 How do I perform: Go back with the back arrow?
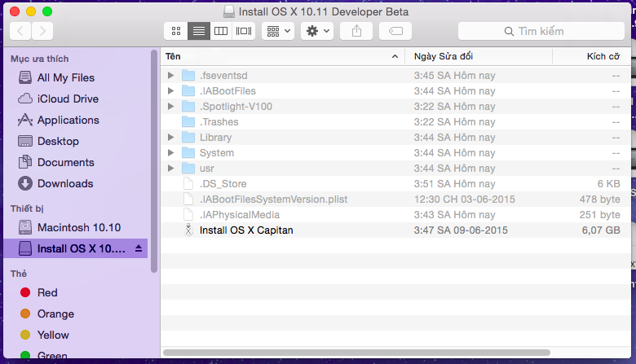[x=20, y=31]
